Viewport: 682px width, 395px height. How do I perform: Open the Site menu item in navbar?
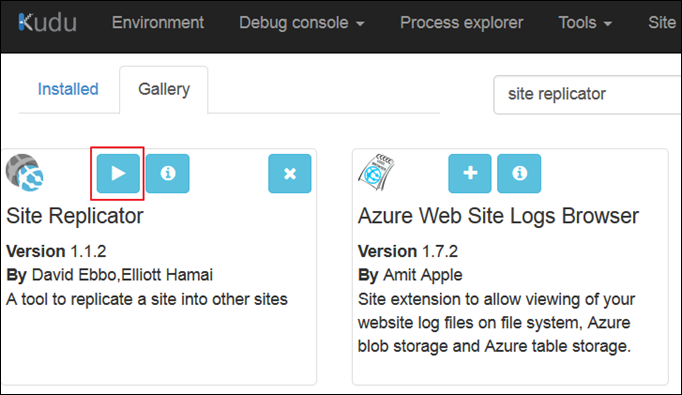click(x=662, y=23)
